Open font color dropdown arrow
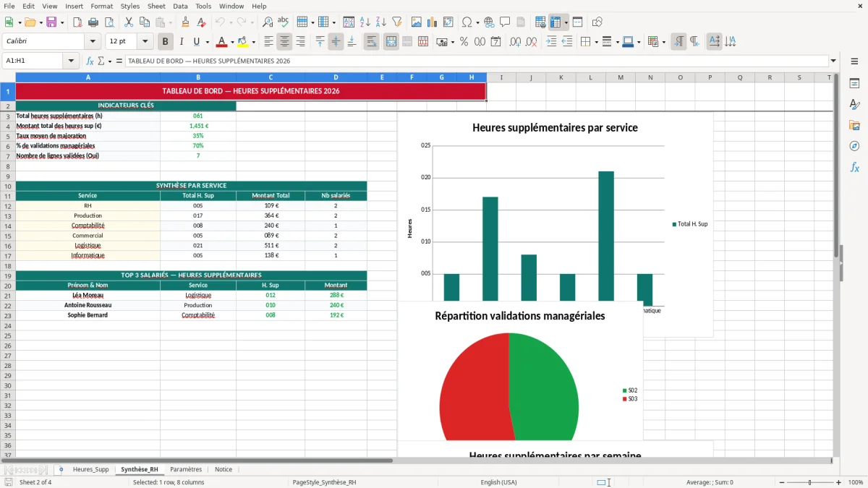868x488 pixels. pyautogui.click(x=231, y=42)
